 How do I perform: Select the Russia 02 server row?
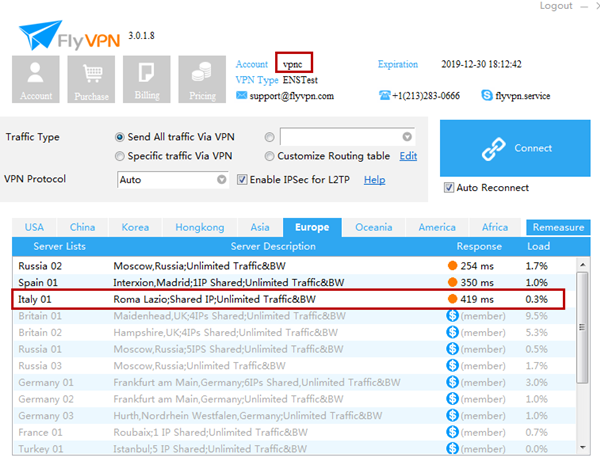[x=294, y=266]
